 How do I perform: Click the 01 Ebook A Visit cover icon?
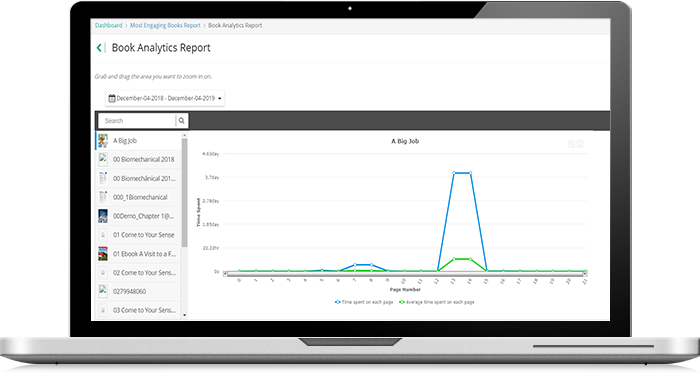pyautogui.click(x=103, y=253)
